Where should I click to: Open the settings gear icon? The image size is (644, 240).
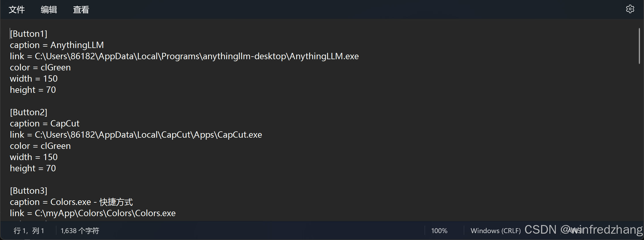tap(630, 9)
